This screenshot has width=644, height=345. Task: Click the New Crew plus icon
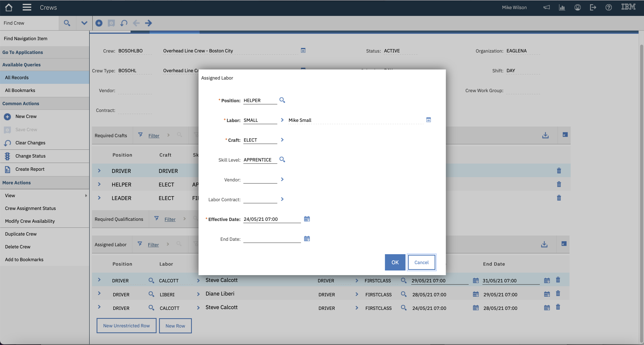[7, 116]
